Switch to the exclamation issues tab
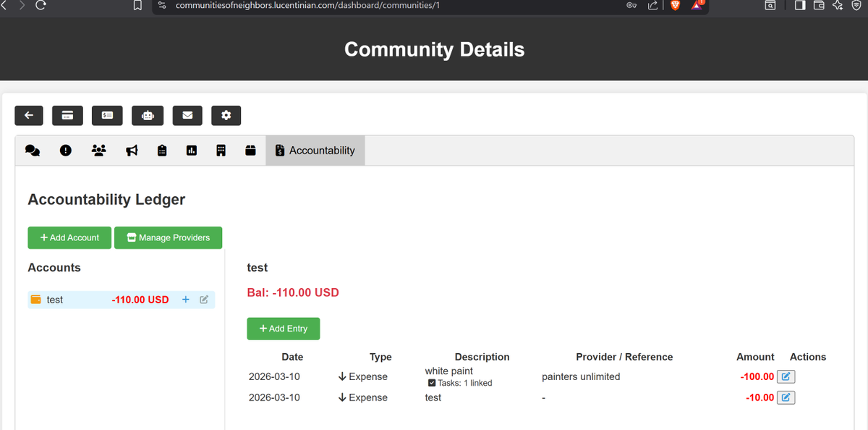The width and height of the screenshot is (868, 430). (x=66, y=151)
